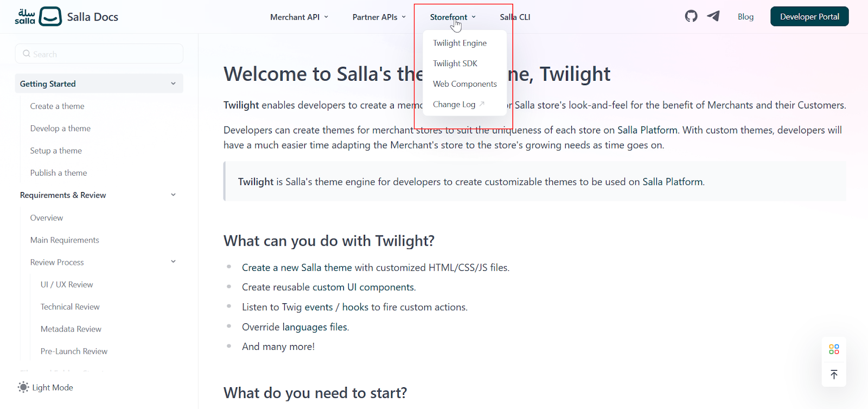Toggle Light Mode theme switch
This screenshot has height=409, width=868.
(x=46, y=387)
